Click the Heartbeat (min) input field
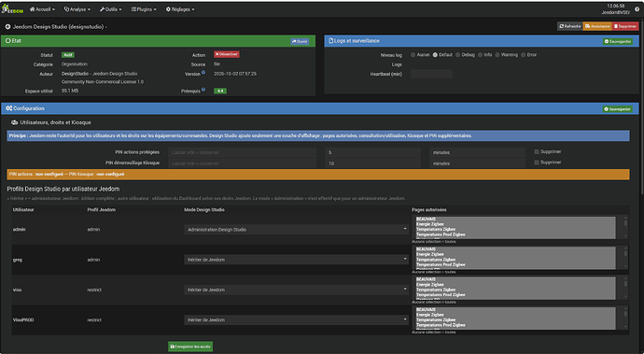 tap(431, 74)
